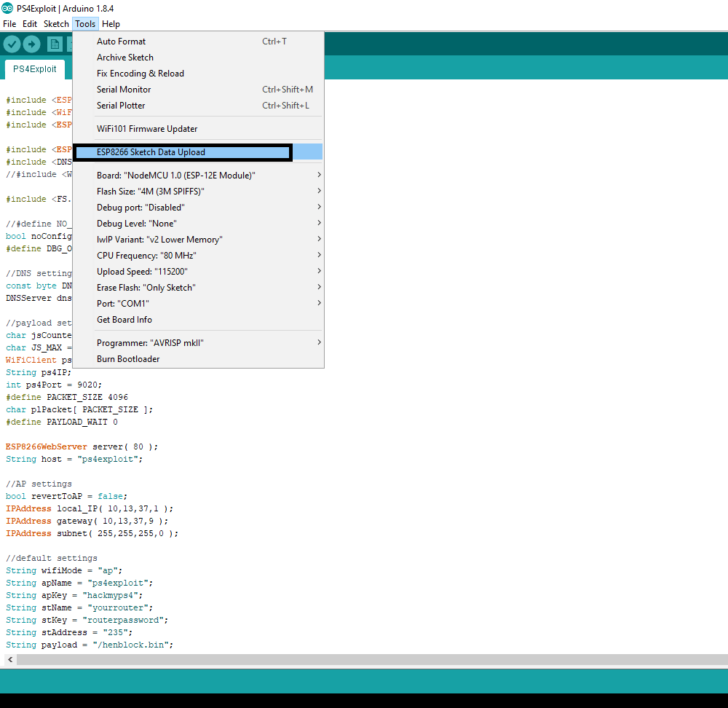
Task: Click the "#define PAYLOAD_WAIT 0" line
Action: pos(62,422)
